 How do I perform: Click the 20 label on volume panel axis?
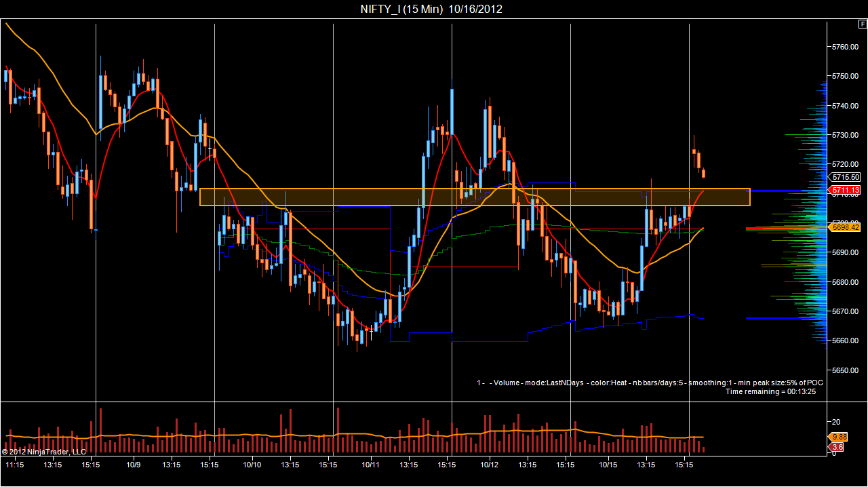[835, 421]
